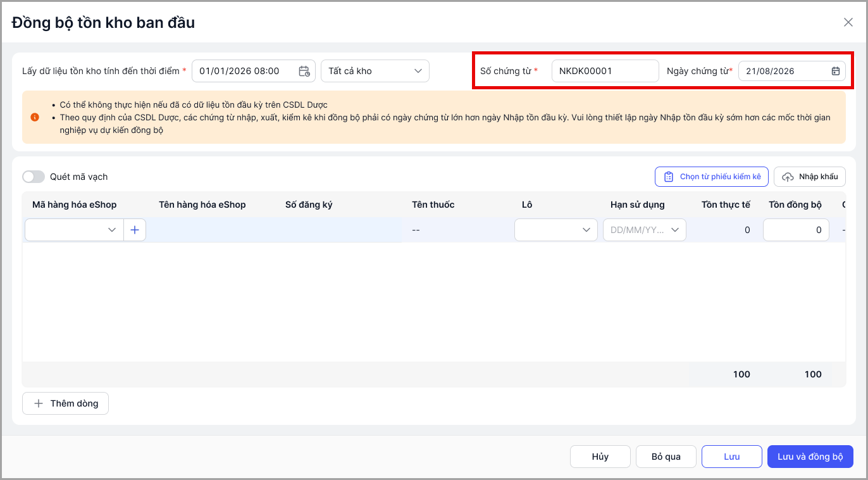Screen dimensions: 868x480
Task: Open the Hạn sử dụng date dropdown
Action: pos(645,230)
